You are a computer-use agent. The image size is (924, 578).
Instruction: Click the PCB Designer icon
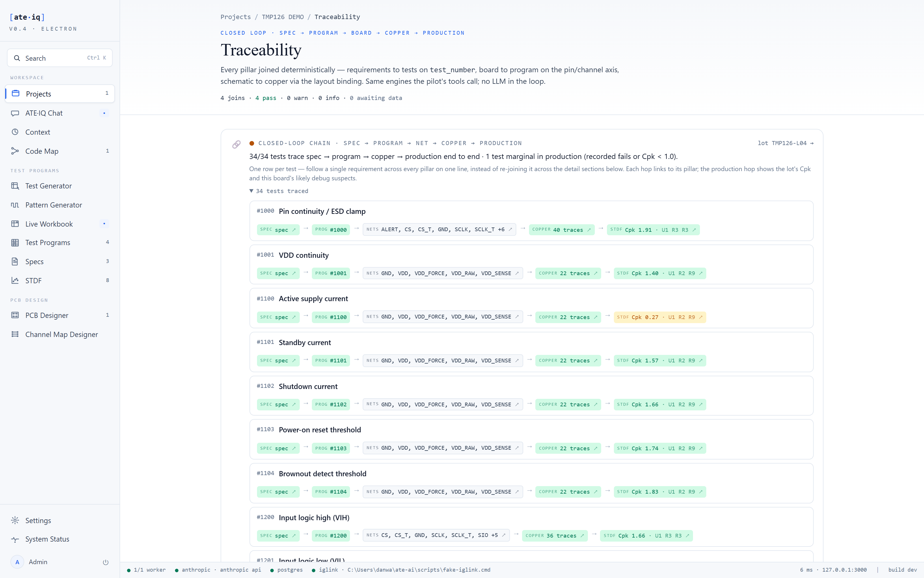pyautogui.click(x=15, y=315)
